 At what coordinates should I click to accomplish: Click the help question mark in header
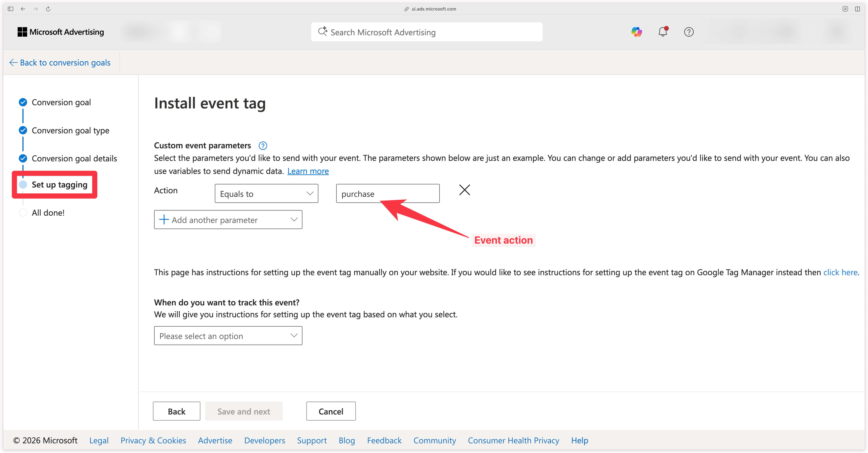point(688,32)
